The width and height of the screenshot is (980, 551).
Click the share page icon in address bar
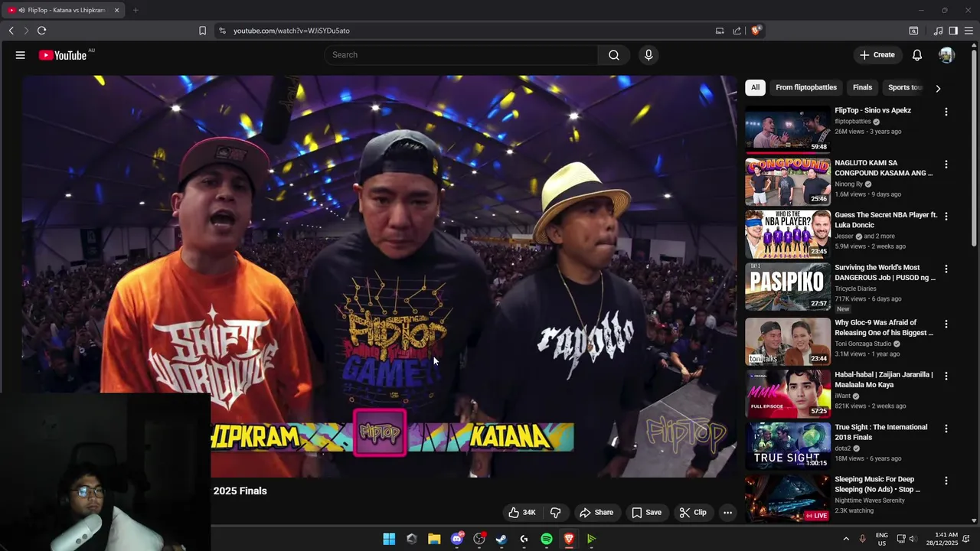coord(737,31)
